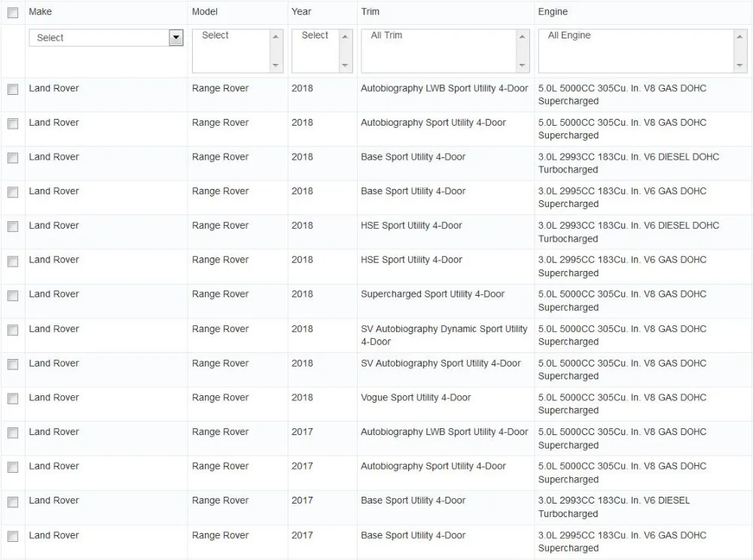Tick the select-all checkbox in the header row
Viewport: 753px width, 560px height.
[13, 13]
